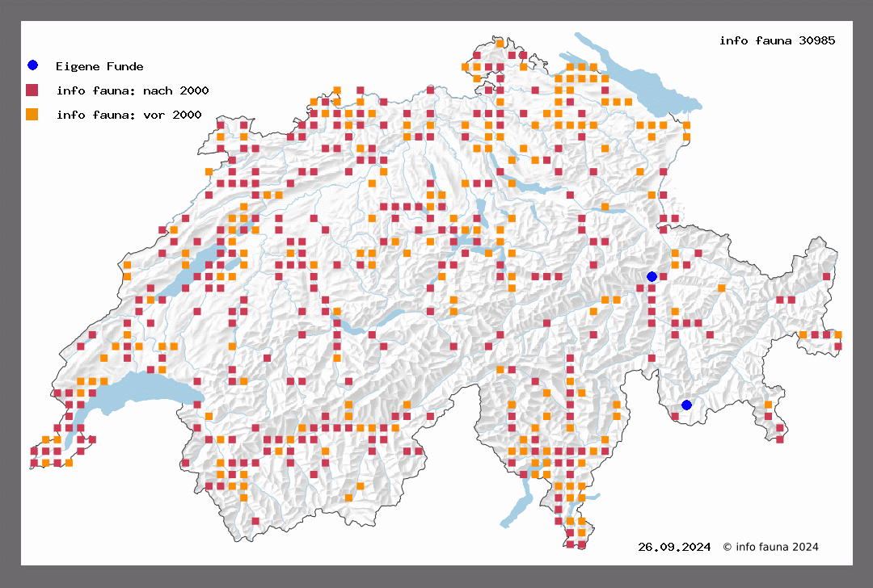
Task: Click the blue circle legend icon
Action: [x=32, y=65]
